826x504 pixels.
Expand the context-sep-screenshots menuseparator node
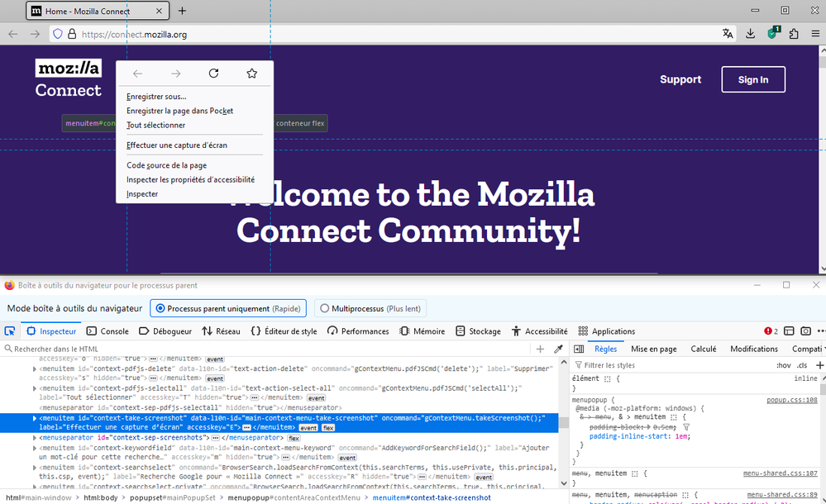click(35, 438)
